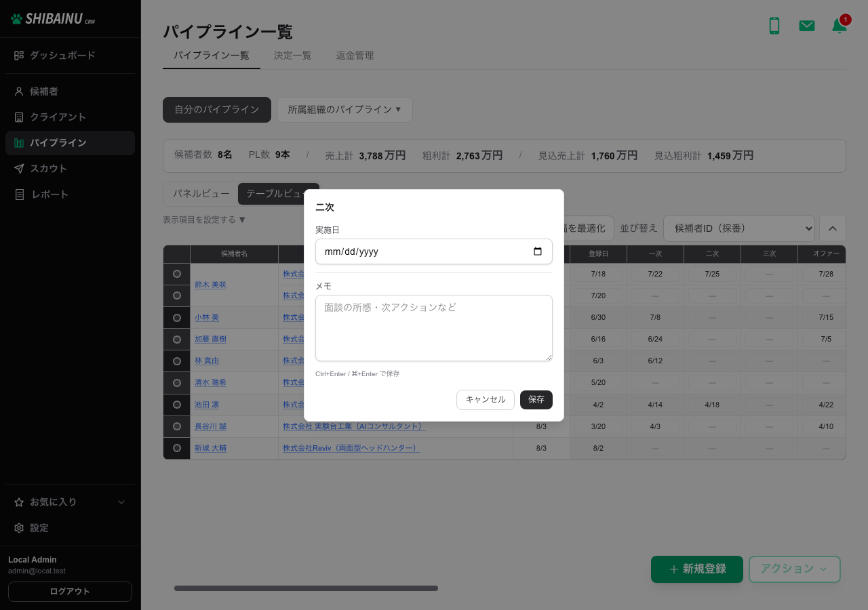Open レポート in the sidebar
This screenshot has height=610, width=868.
(70, 195)
